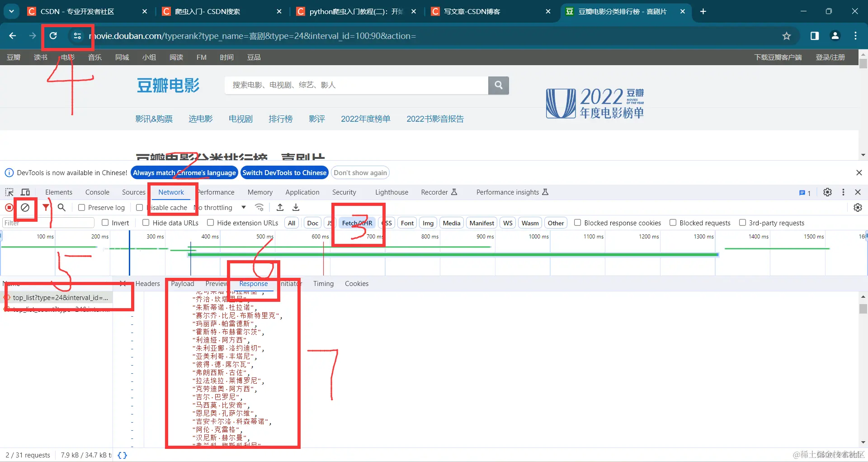The width and height of the screenshot is (868, 462).
Task: Bookmark this page with star icon
Action: tap(787, 36)
